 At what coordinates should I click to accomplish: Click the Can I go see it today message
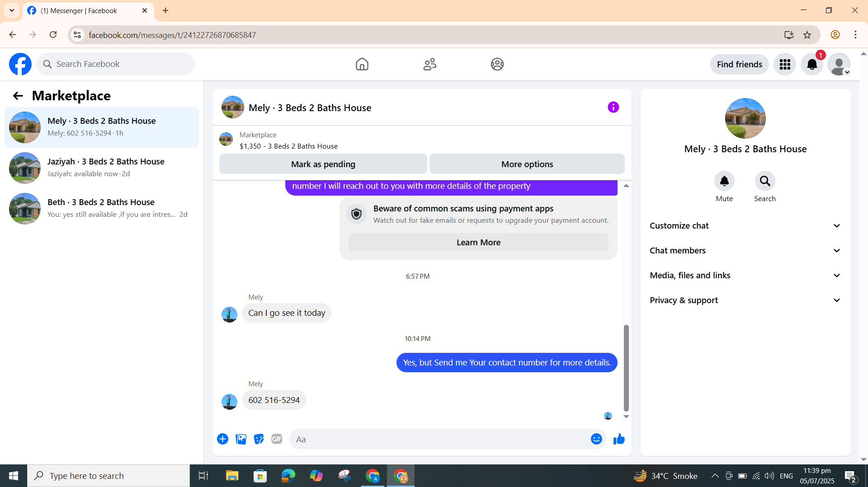(287, 313)
